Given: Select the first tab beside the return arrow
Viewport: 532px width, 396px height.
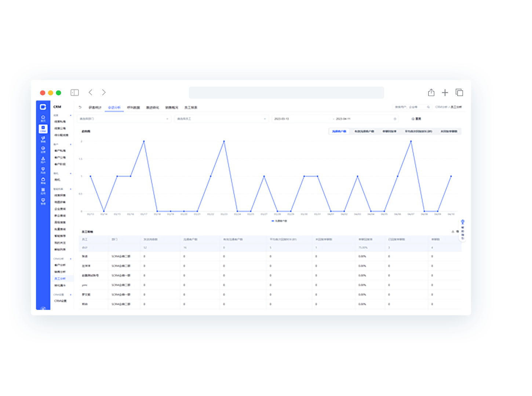Looking at the screenshot, I should (x=95, y=107).
